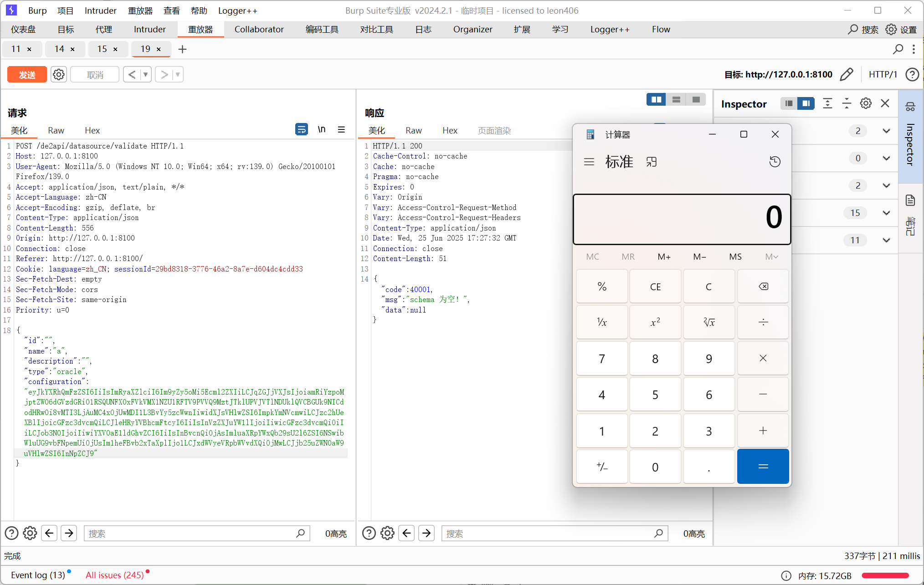Select side-by-side layout toggle for response
Screen dimensions: 924x585
[657, 100]
